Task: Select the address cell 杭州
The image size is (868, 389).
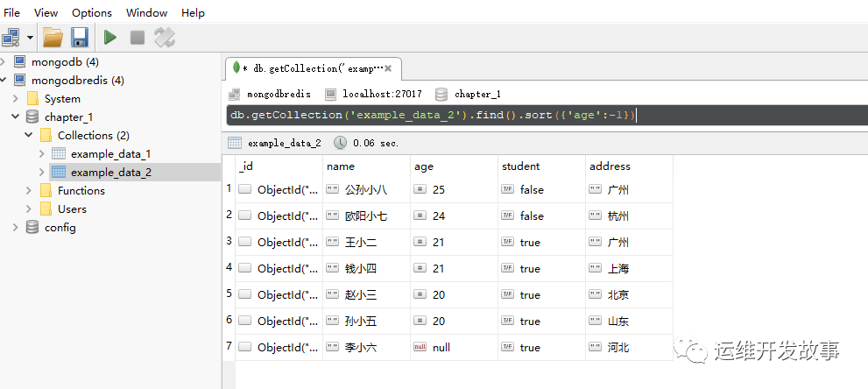Action: click(630, 216)
